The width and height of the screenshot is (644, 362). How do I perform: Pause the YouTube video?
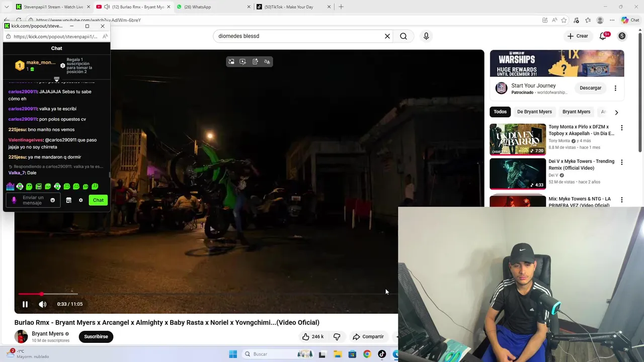point(25,304)
